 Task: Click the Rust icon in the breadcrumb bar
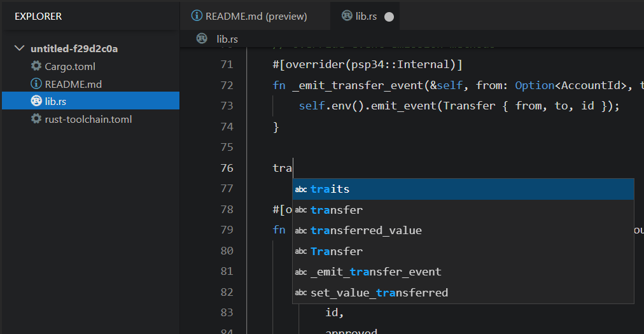click(x=202, y=39)
